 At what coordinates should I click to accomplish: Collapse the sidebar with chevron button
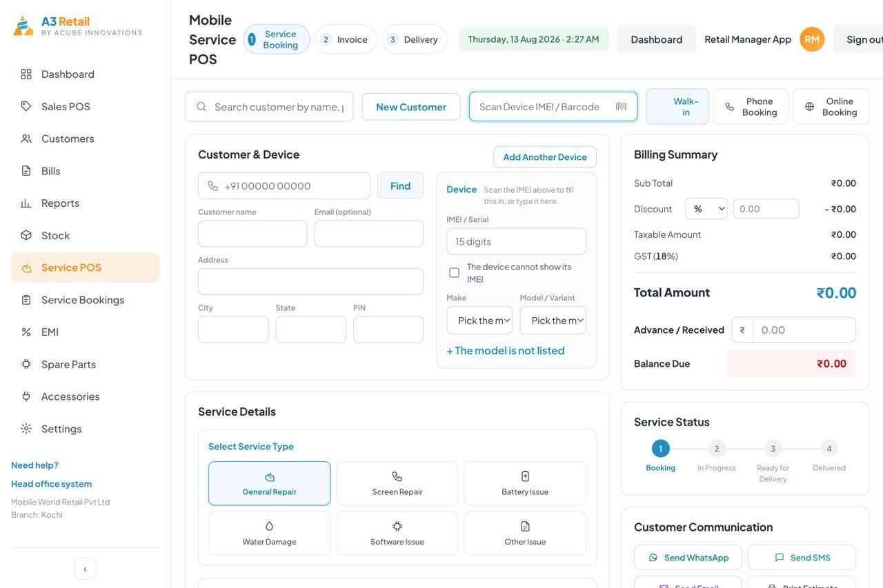pyautogui.click(x=85, y=569)
